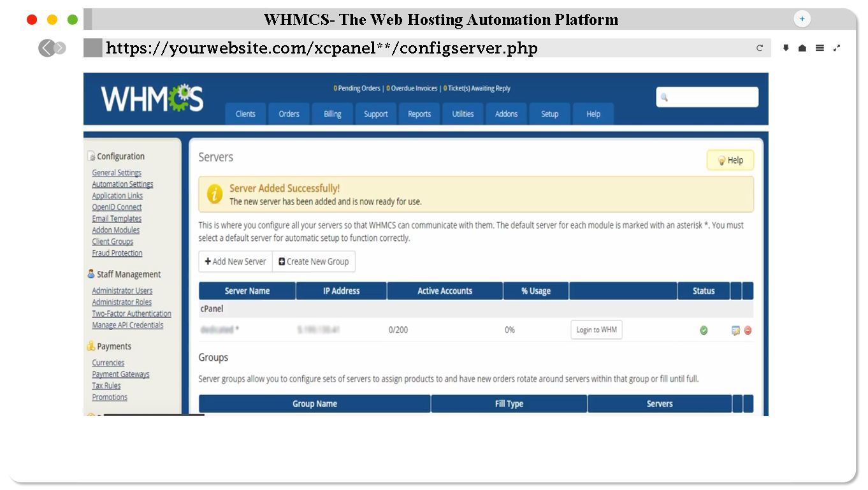Screen dimensions: 868x490
Task: Click the browser download arrow icon
Action: point(786,48)
